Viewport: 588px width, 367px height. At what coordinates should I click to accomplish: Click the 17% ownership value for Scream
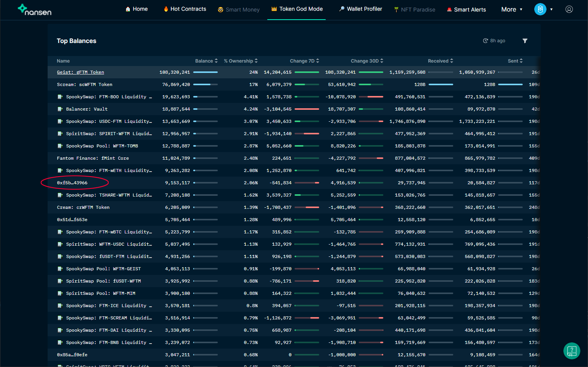point(253,84)
